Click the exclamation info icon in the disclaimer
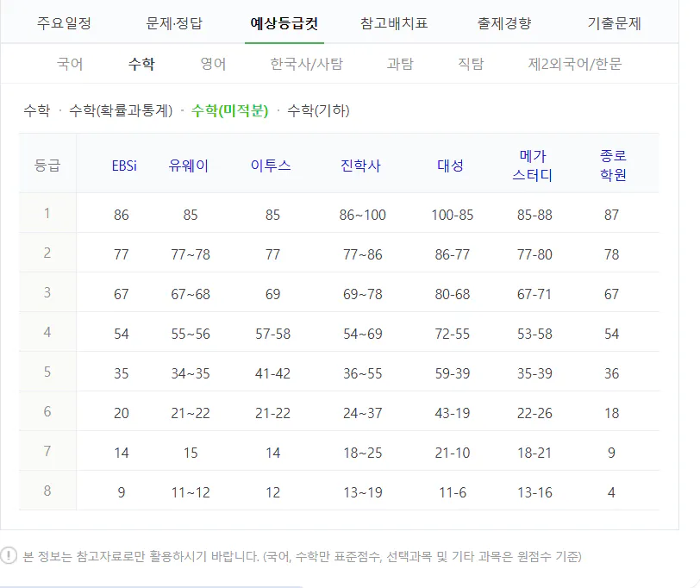This screenshot has height=588, width=700. pyautogui.click(x=9, y=557)
